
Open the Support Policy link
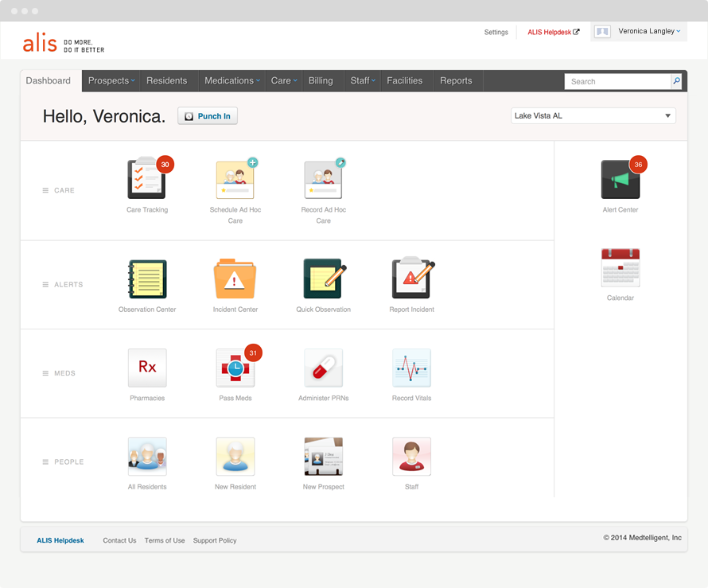(215, 540)
